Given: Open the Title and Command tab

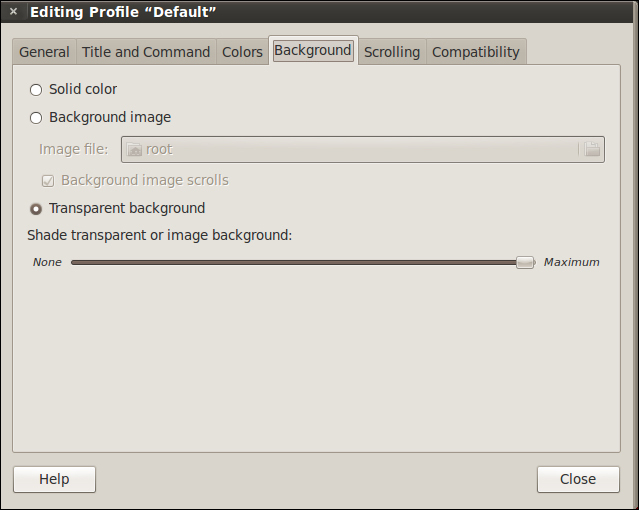Looking at the screenshot, I should click(x=146, y=52).
